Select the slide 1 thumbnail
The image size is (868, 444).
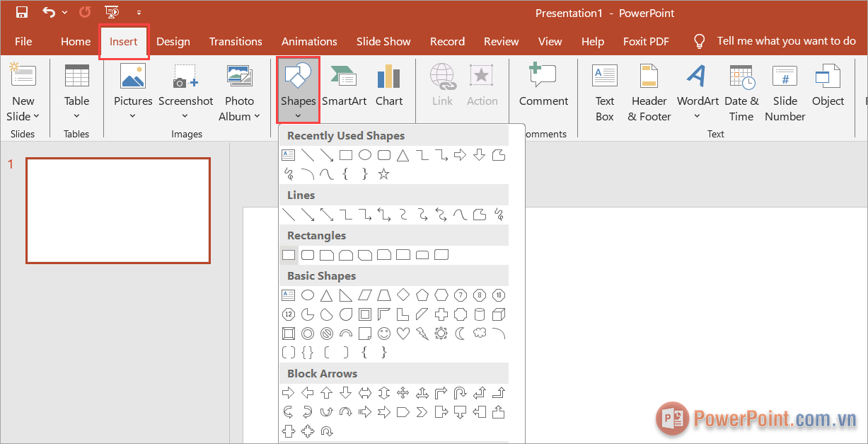point(118,210)
